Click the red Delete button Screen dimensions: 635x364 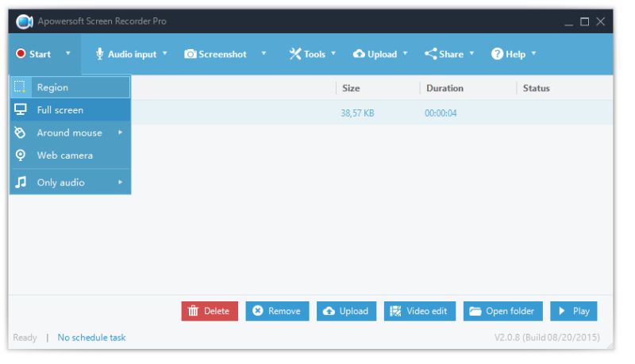(210, 311)
